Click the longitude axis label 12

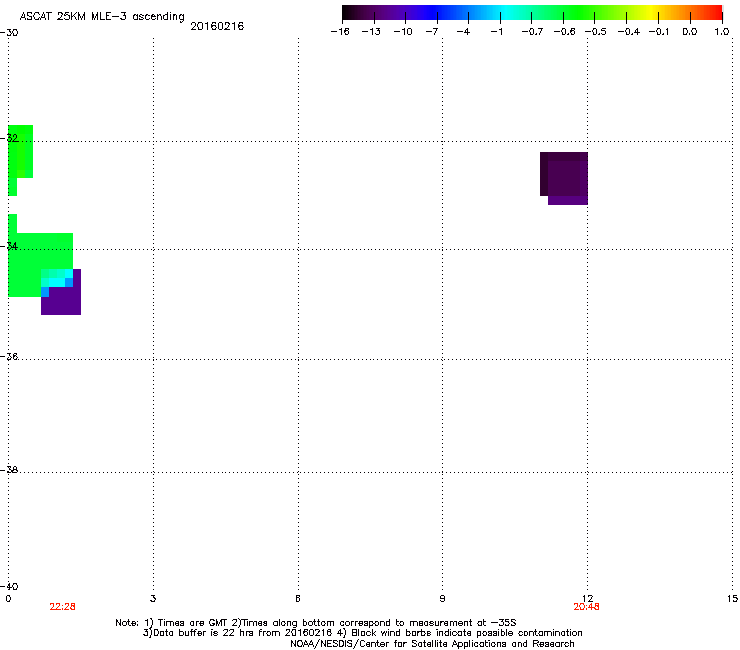click(x=587, y=599)
